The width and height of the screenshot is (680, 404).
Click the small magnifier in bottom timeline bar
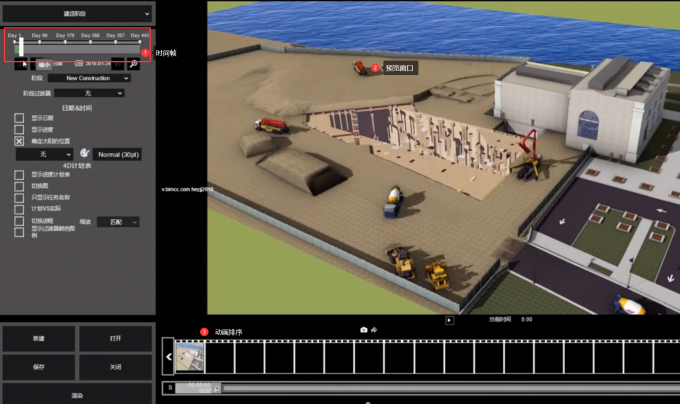click(216, 388)
